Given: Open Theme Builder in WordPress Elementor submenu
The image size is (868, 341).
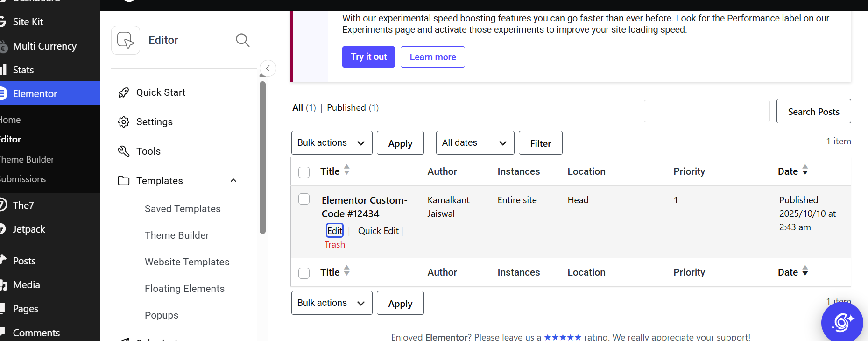Looking at the screenshot, I should coord(27,159).
